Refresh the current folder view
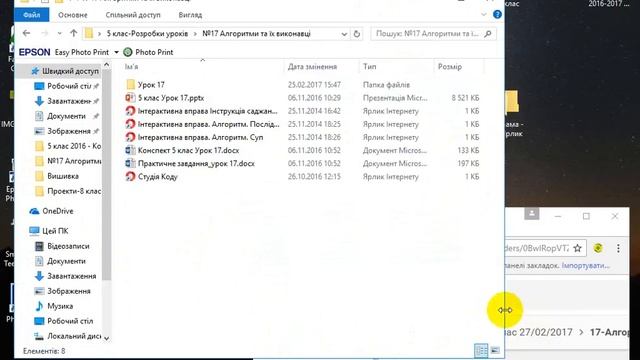The image size is (640, 360). [357, 34]
